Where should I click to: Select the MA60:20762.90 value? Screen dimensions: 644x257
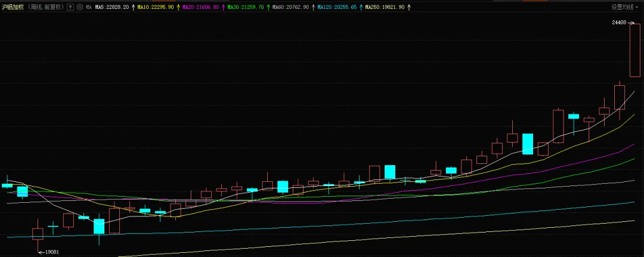[291, 7]
